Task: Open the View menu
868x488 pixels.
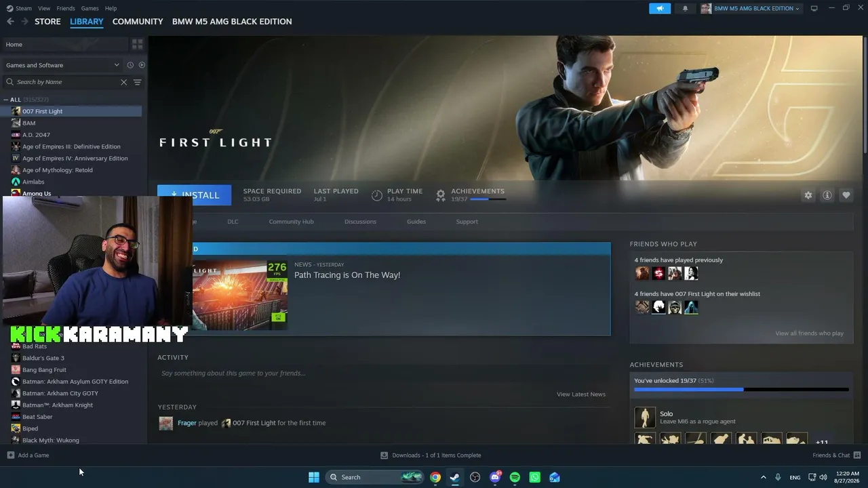Action: click(x=44, y=8)
